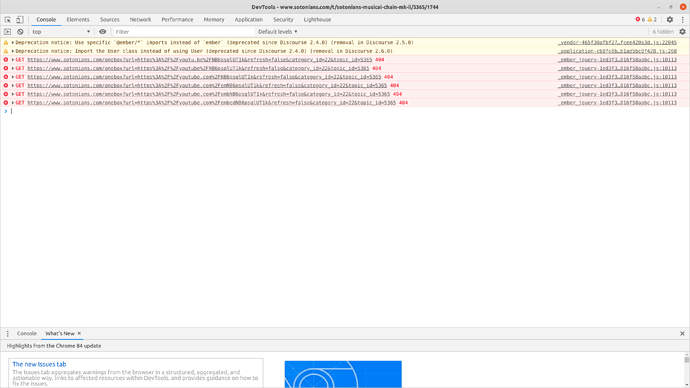Open the Security tab
The height and width of the screenshot is (388, 690).
pos(283,20)
